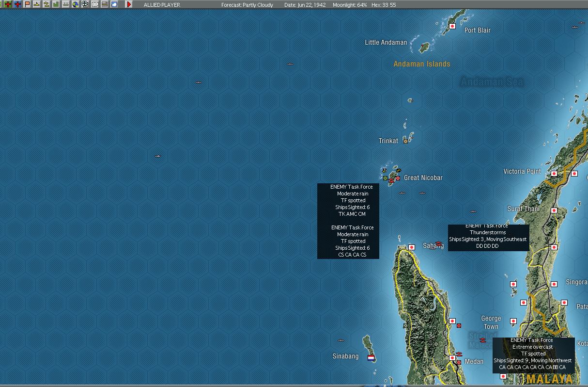
Task: Click the yellow biplane toolbar icon
Action: (46, 4)
